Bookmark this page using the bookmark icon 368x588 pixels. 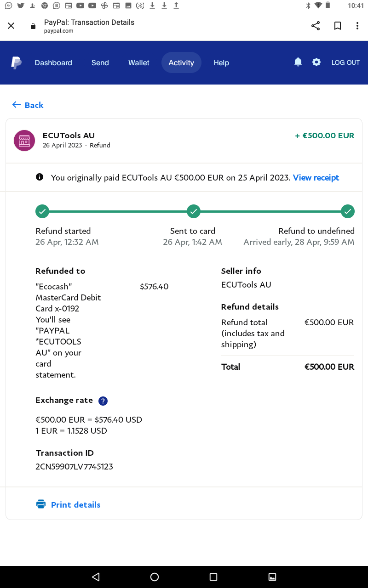click(x=337, y=26)
